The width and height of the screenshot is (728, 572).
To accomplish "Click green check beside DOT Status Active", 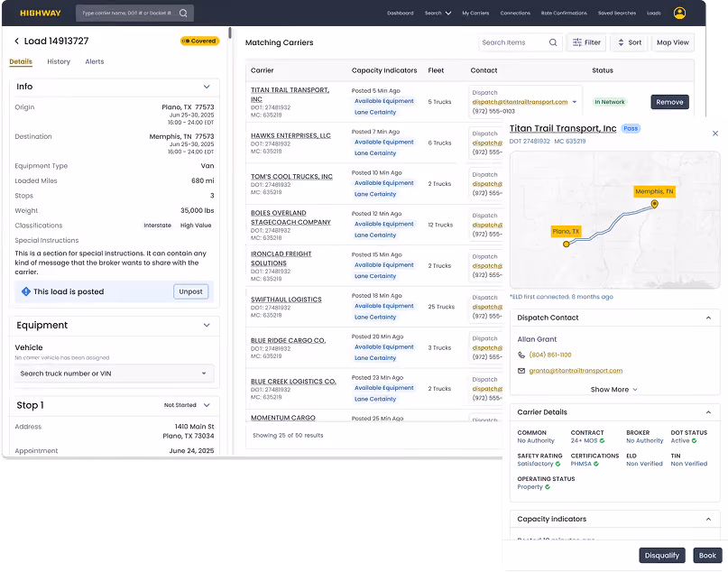I will tap(694, 440).
